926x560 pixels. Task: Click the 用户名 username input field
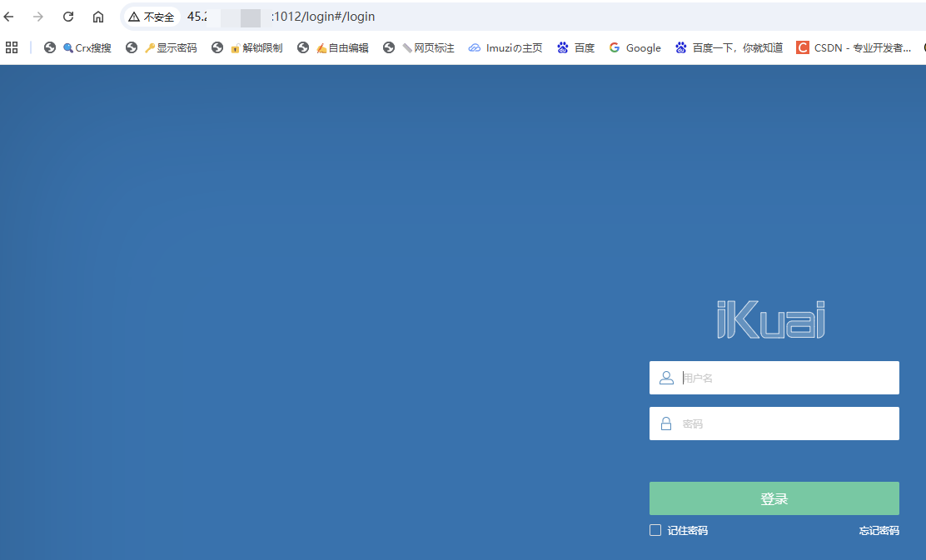774,378
